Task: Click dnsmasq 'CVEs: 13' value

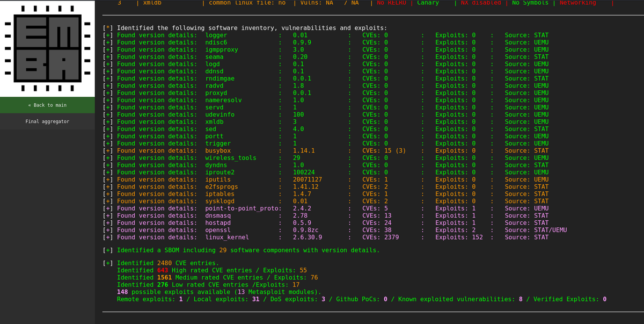Action: 377,215
